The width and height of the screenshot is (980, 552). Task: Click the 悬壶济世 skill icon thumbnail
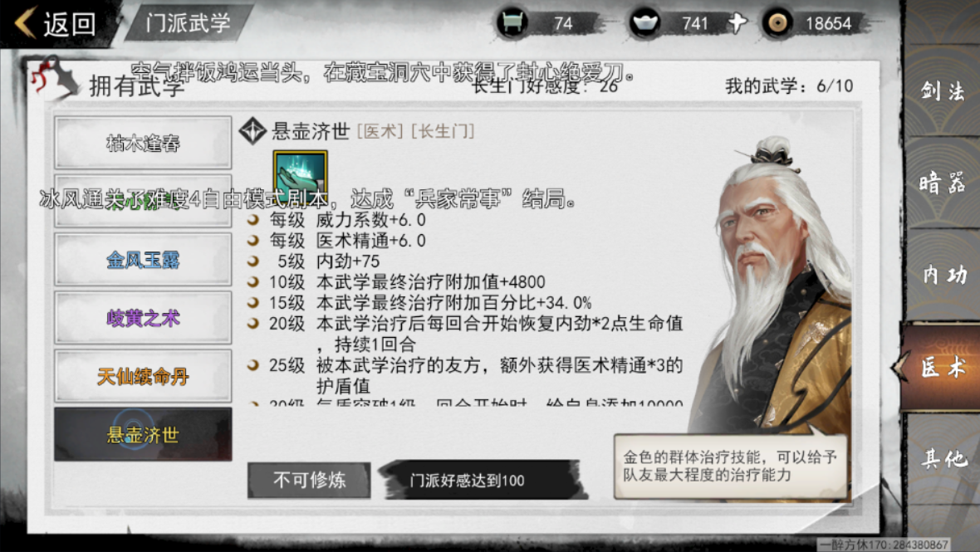pos(300,176)
